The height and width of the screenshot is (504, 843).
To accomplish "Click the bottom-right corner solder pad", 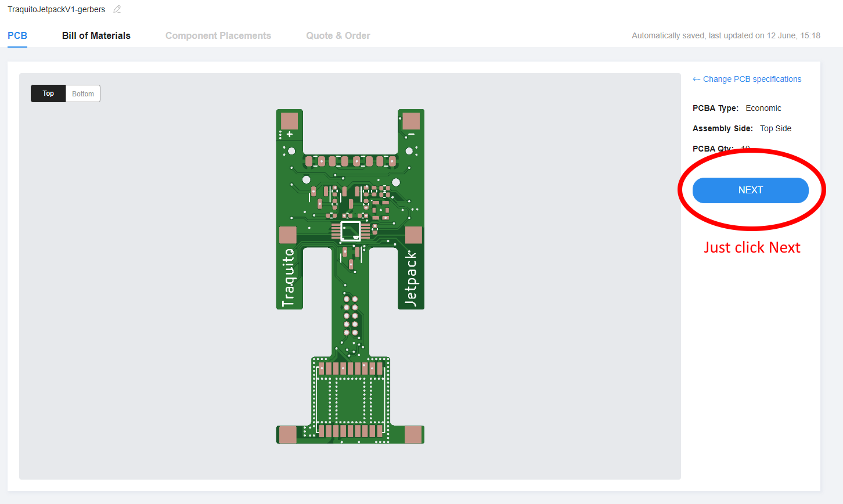I will (x=413, y=434).
